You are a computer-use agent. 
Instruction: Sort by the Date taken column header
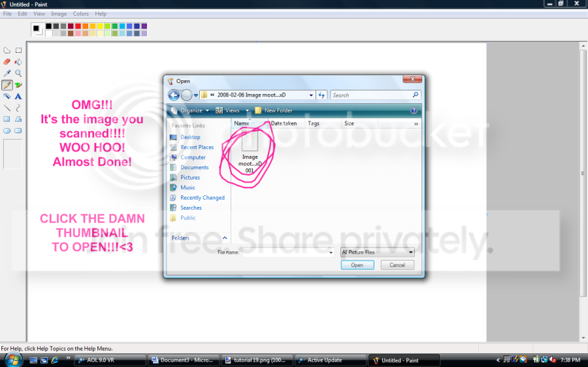[284, 123]
